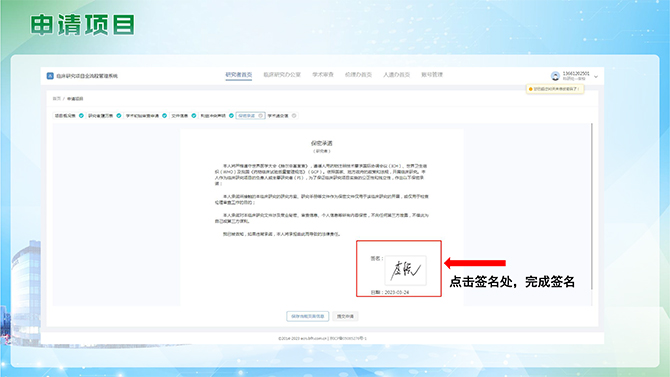Image resolution: width=670 pixels, height=377 pixels.
Task: Click the 首页 breadcrumb link
Action: (x=56, y=99)
